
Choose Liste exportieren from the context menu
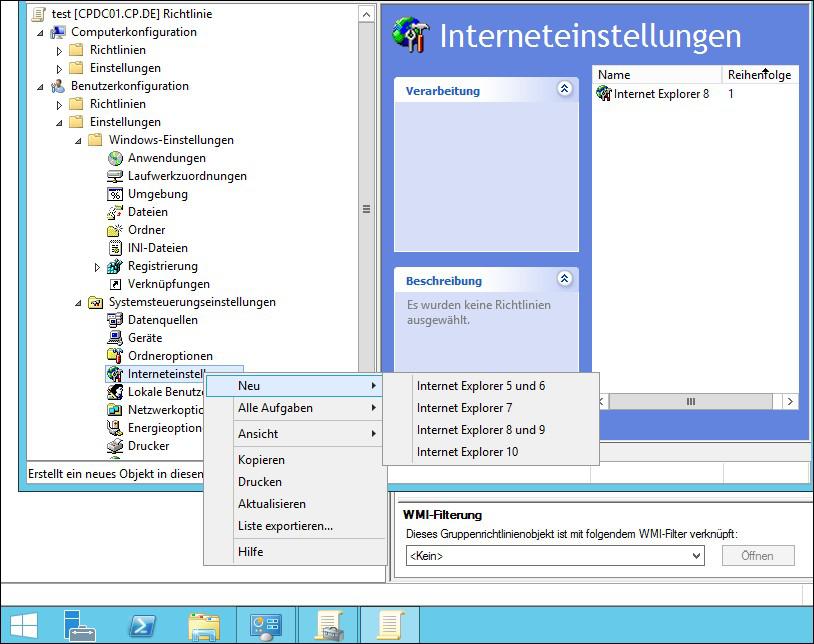point(294,526)
